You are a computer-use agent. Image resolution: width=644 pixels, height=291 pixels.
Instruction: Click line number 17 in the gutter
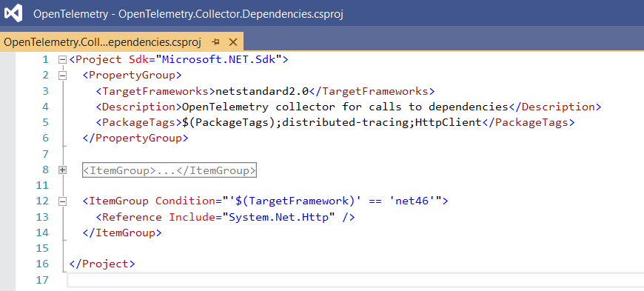pyautogui.click(x=42, y=280)
